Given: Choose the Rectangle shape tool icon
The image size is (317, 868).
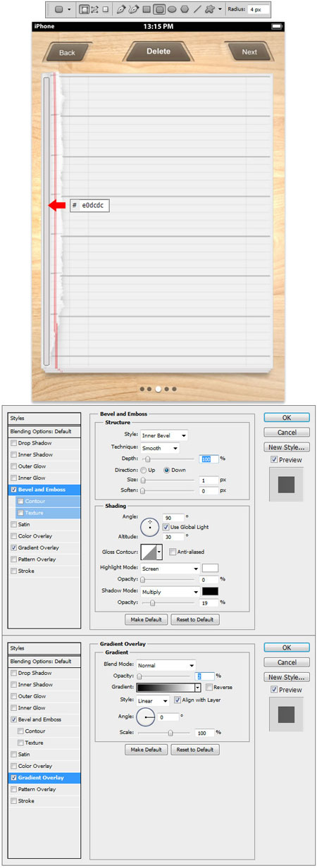Looking at the screenshot, I should point(147,10).
